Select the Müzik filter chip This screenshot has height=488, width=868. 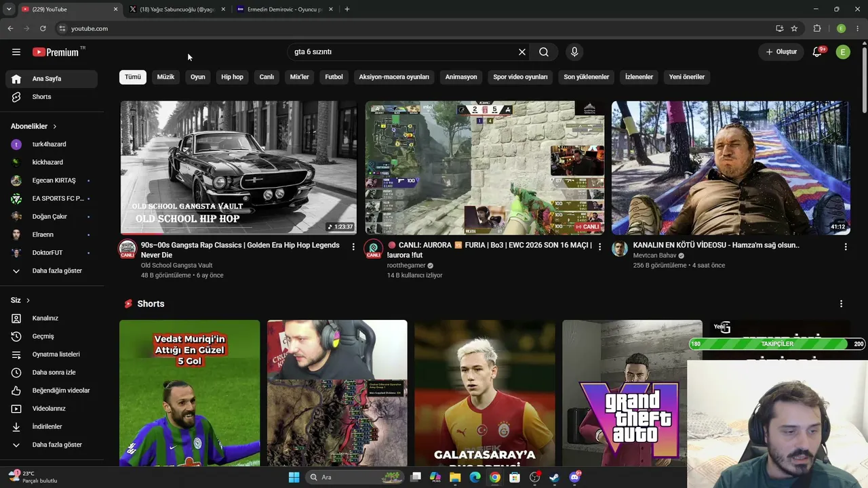click(166, 77)
